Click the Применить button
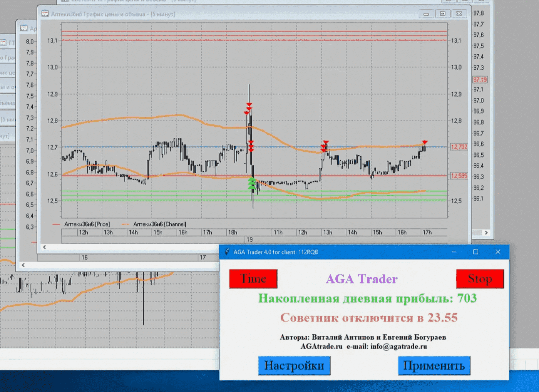 [x=434, y=365]
